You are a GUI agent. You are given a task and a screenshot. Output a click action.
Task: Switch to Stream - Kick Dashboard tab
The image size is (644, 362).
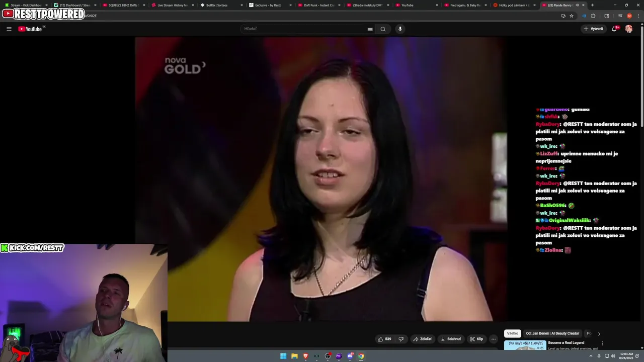pyautogui.click(x=25, y=5)
